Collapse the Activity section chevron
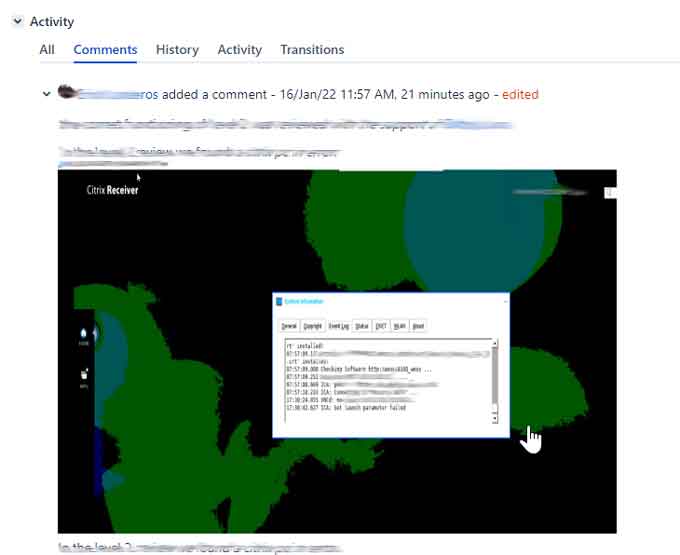The height and width of the screenshot is (555, 680). tap(17, 20)
